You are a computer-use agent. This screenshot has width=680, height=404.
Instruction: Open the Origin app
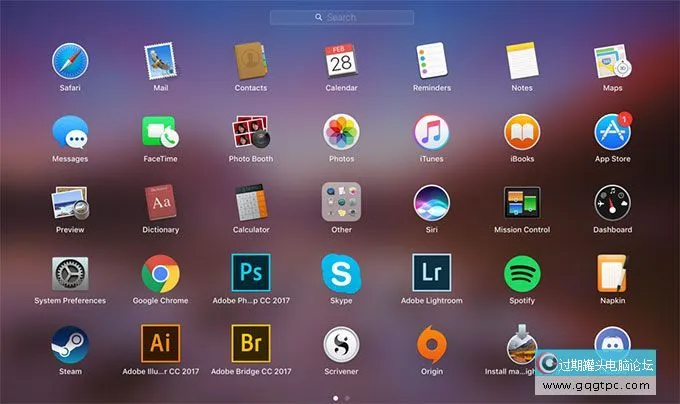(x=431, y=344)
